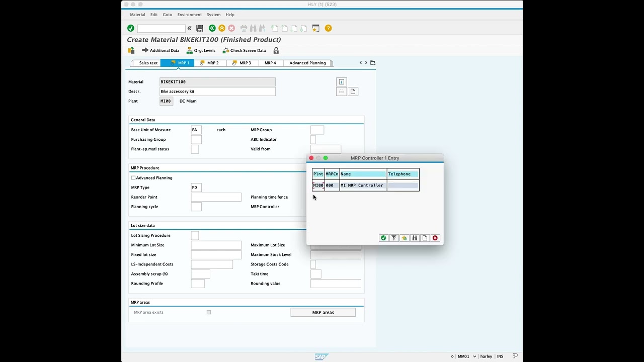Confirm selection with popup green checkmark
644x362 pixels.
[x=383, y=238]
